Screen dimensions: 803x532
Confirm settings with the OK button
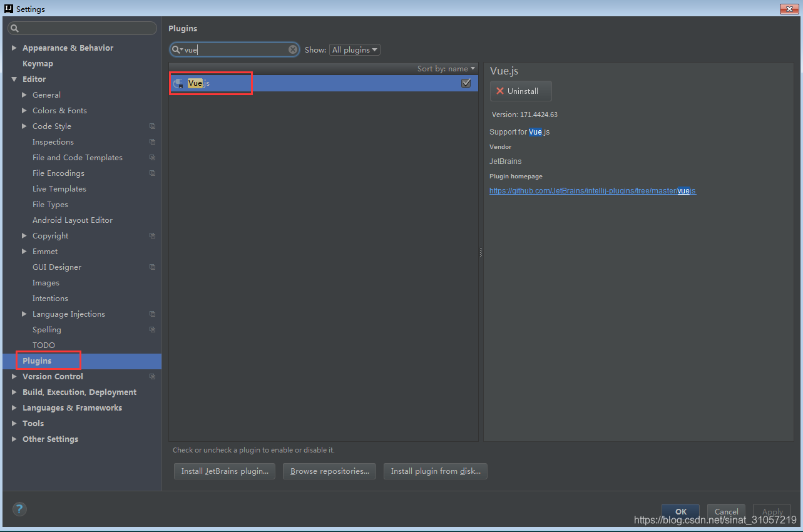coord(681,511)
